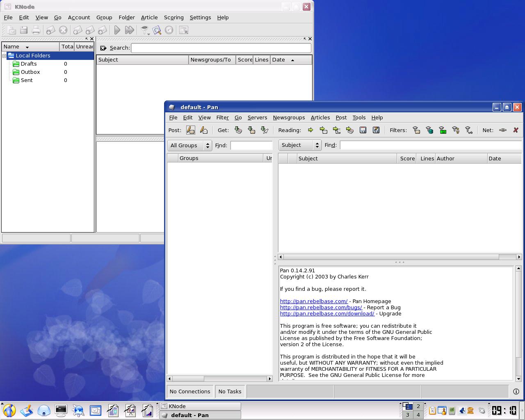Open the KDE K menu on the panel

[9, 411]
